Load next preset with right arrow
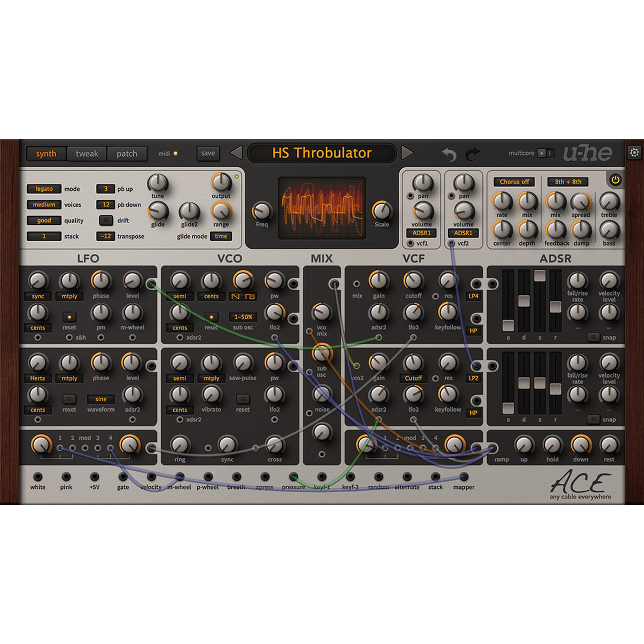644x644 pixels. click(407, 153)
